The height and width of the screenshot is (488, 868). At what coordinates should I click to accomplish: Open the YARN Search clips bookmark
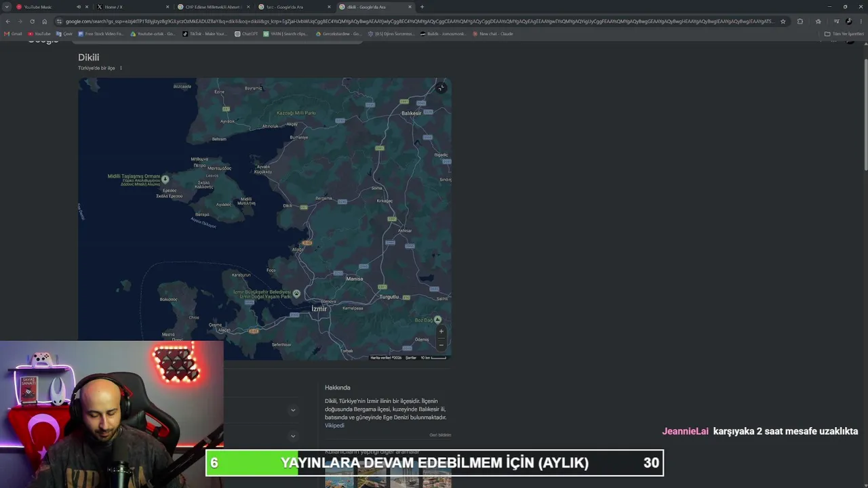click(285, 34)
